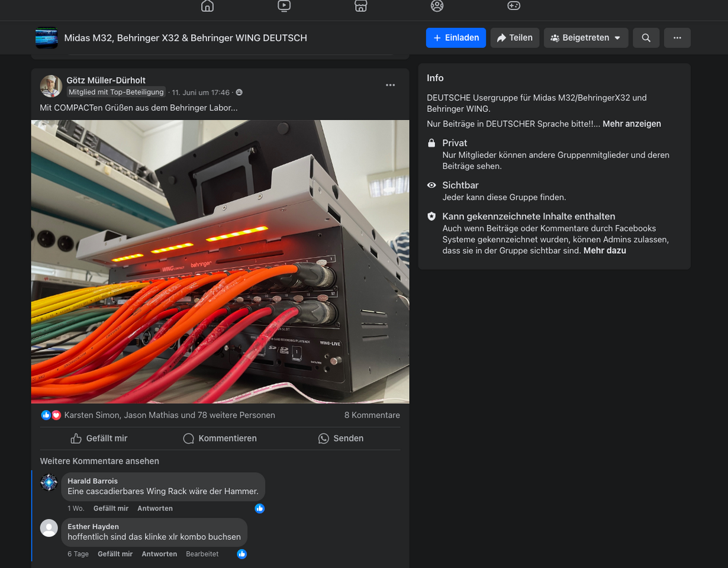Show people who reacted: Karsten Simon, Jason Mathias
Screen dimensions: 728x568
click(x=170, y=415)
